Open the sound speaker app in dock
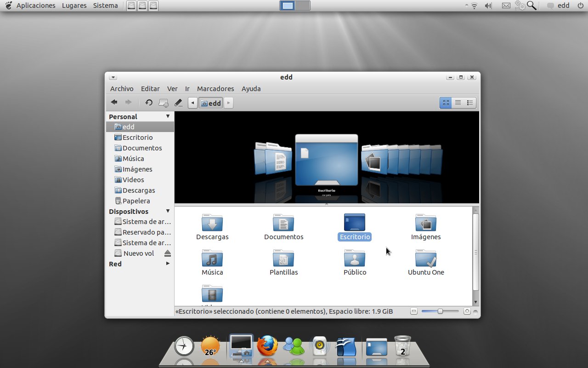This screenshot has width=588, height=368. coord(320,346)
